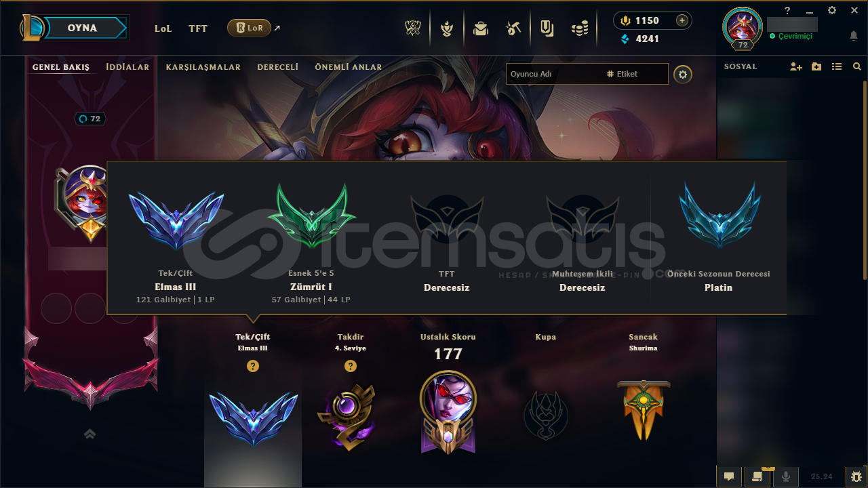The image size is (868, 488).
Task: Expand the profile banner upward chevron
Action: click(x=90, y=434)
